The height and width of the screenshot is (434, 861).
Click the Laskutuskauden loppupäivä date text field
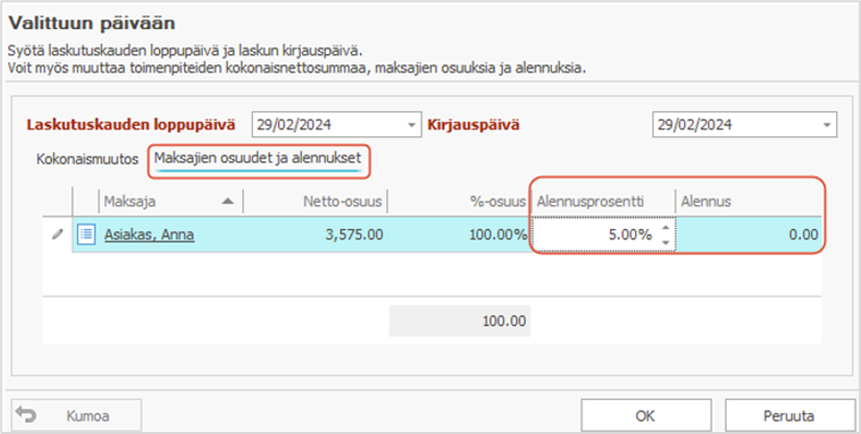click(328, 125)
